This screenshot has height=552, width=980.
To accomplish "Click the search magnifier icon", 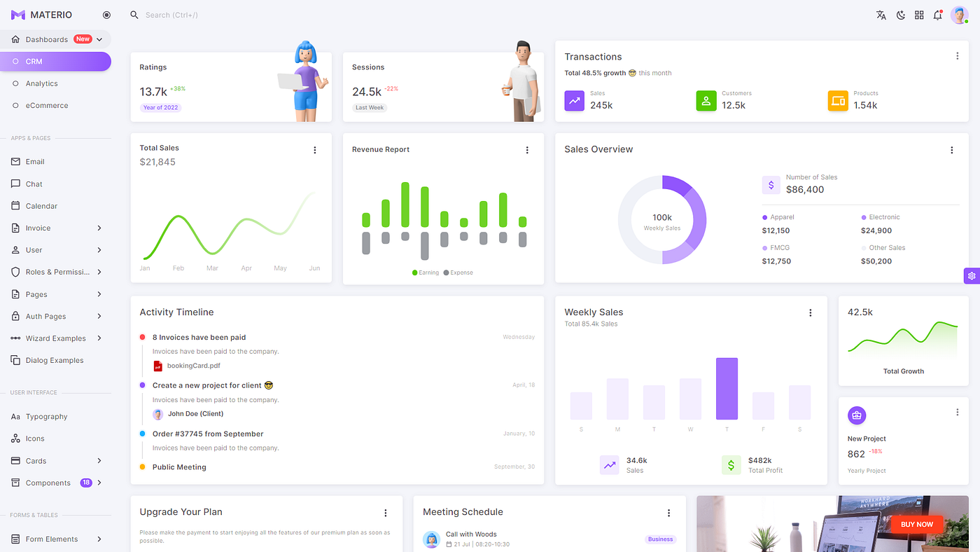I will [x=134, y=15].
